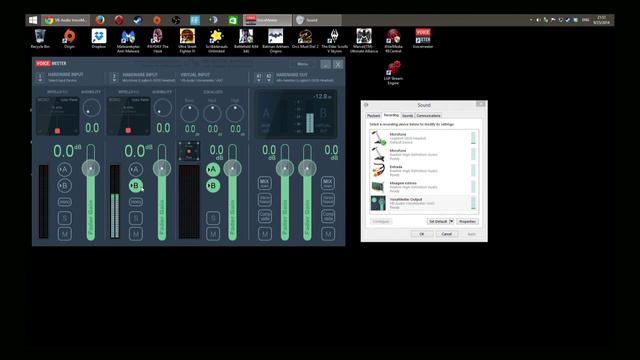The width and height of the screenshot is (640, 360).
Task: Switch to Firefox on the taskbar
Action: tap(100, 20)
